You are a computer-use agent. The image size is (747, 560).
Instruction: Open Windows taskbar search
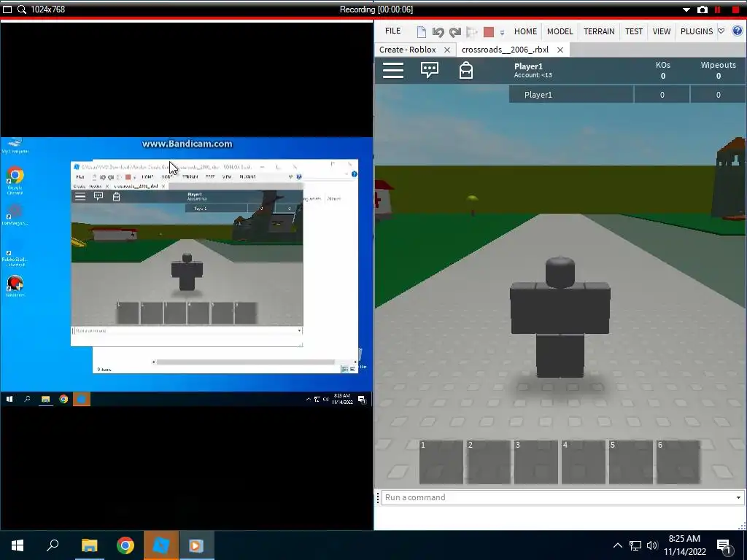coord(53,545)
